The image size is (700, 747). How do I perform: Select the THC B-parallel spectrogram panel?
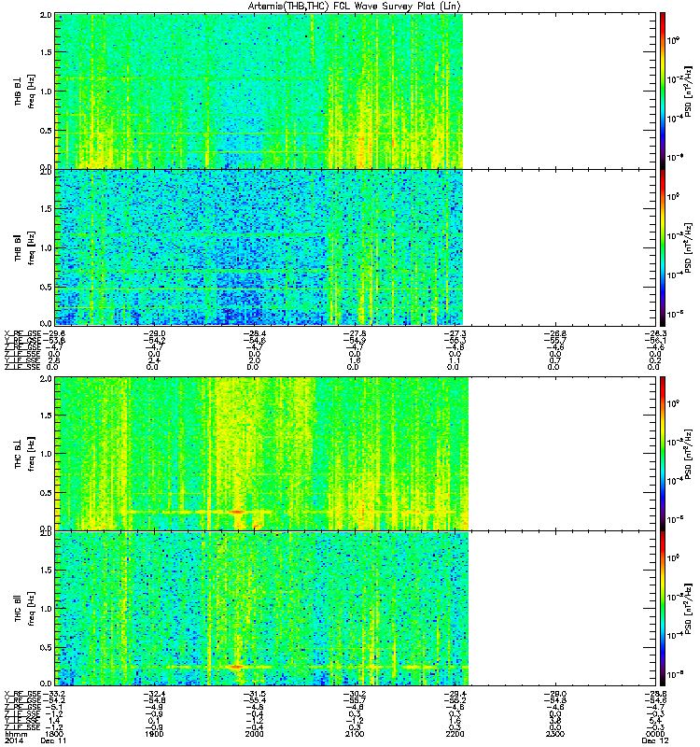coord(356,609)
